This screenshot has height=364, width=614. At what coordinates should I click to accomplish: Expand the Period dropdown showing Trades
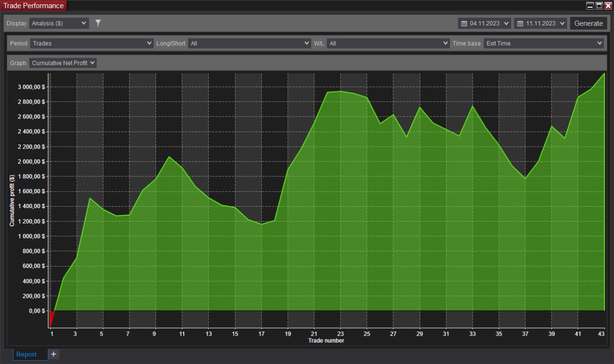(x=91, y=43)
